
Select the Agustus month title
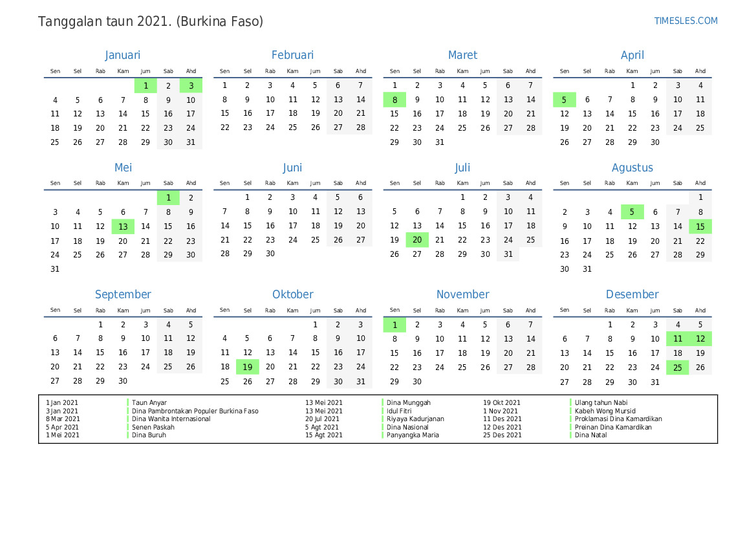pyautogui.click(x=632, y=168)
